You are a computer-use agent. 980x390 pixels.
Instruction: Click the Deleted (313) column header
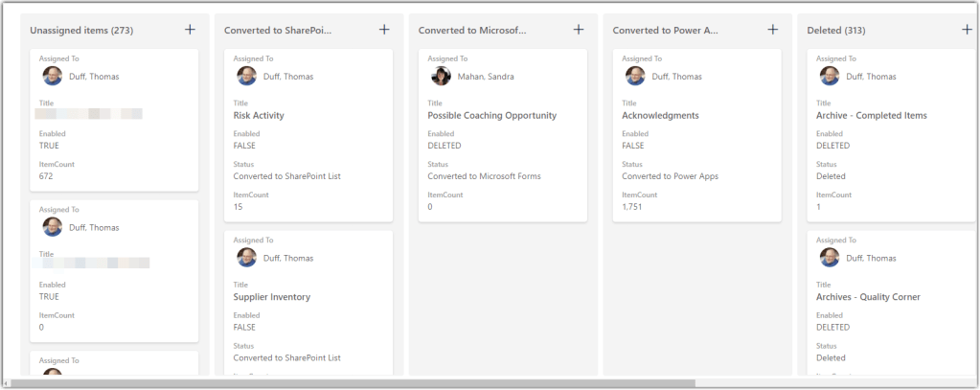pos(836,31)
